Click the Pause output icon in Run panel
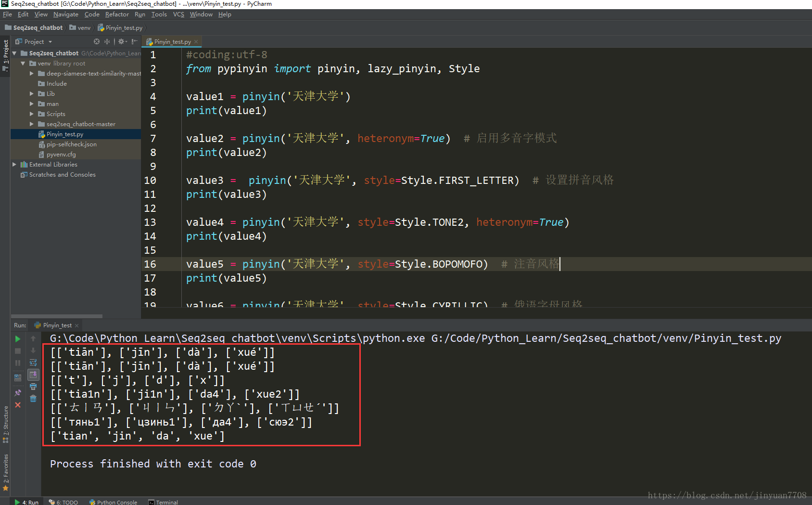 pyautogui.click(x=18, y=363)
